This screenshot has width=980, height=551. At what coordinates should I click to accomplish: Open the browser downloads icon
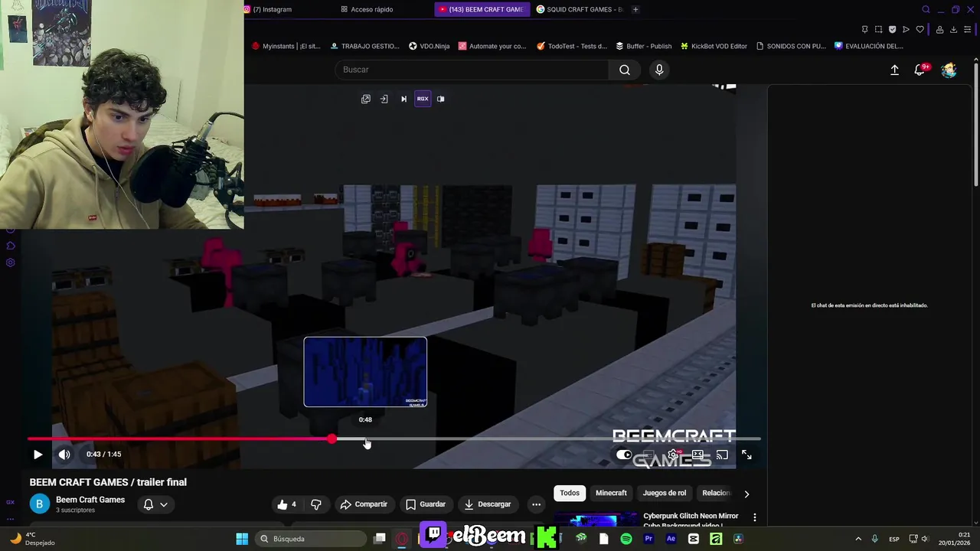953,29
